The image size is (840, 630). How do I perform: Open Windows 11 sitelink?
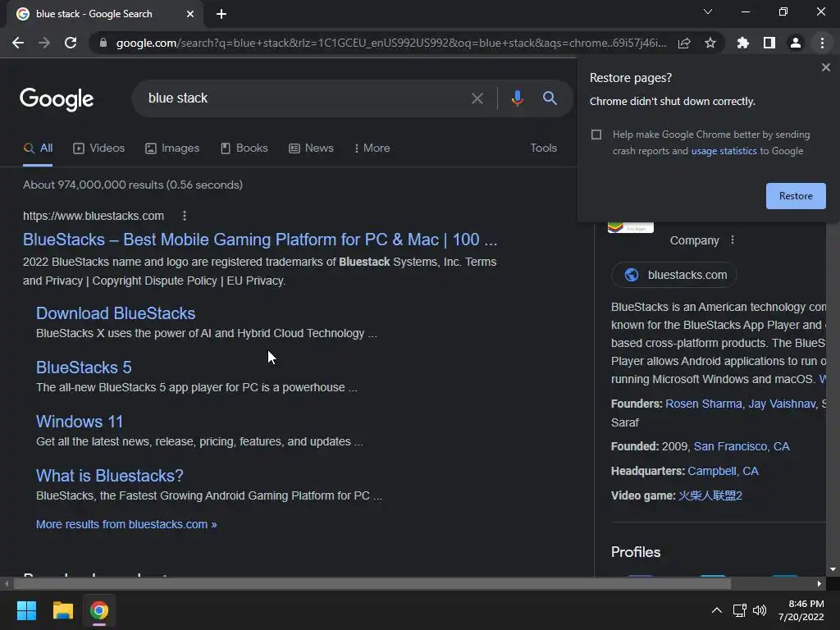coord(80,422)
